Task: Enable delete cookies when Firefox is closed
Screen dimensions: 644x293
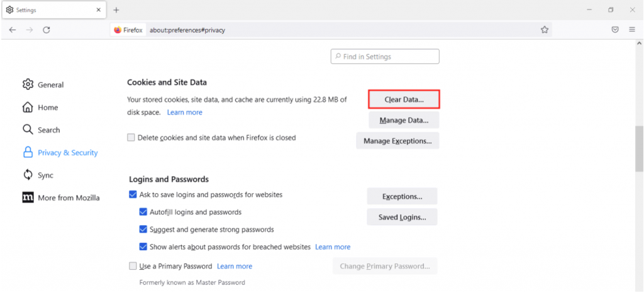Action: 131,138
